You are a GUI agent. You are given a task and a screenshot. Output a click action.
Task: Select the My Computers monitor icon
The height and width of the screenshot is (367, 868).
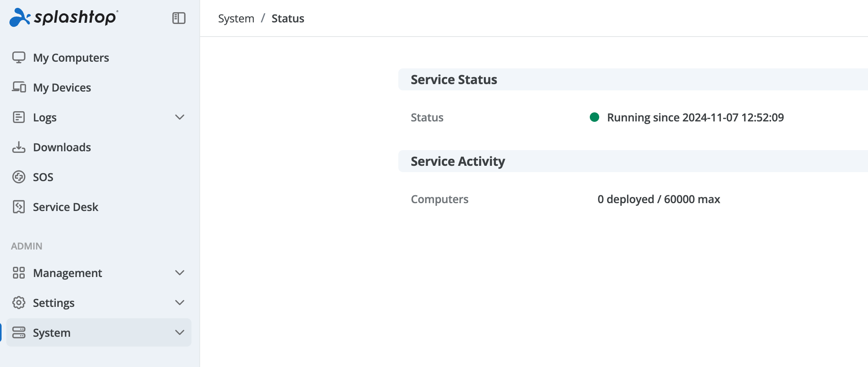point(19,57)
